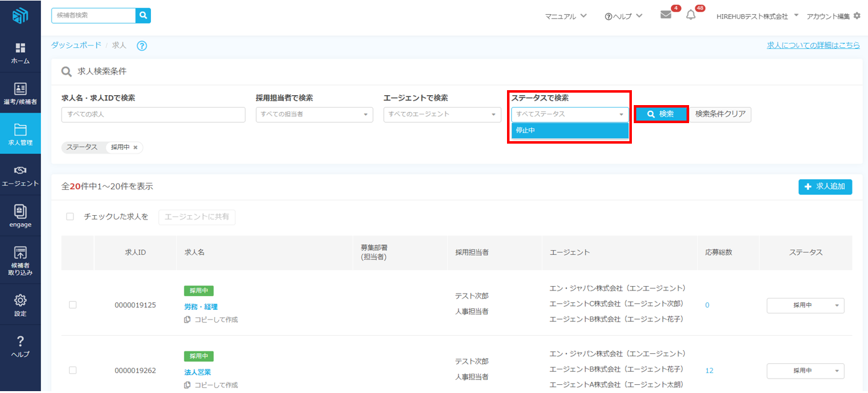The width and height of the screenshot is (868, 393).
Task: Click the mail inbox icon
Action: coord(665,16)
